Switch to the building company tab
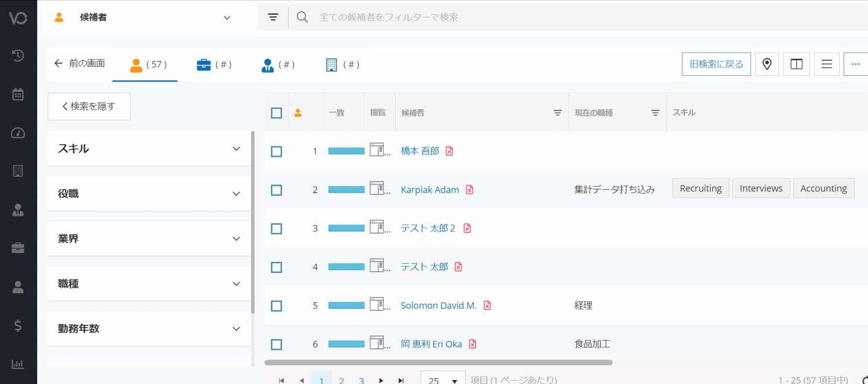 pos(342,65)
